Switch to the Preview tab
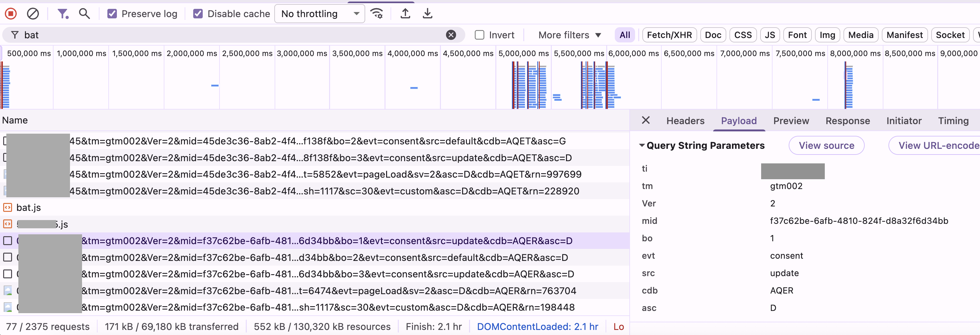This screenshot has height=335, width=980. click(x=791, y=121)
